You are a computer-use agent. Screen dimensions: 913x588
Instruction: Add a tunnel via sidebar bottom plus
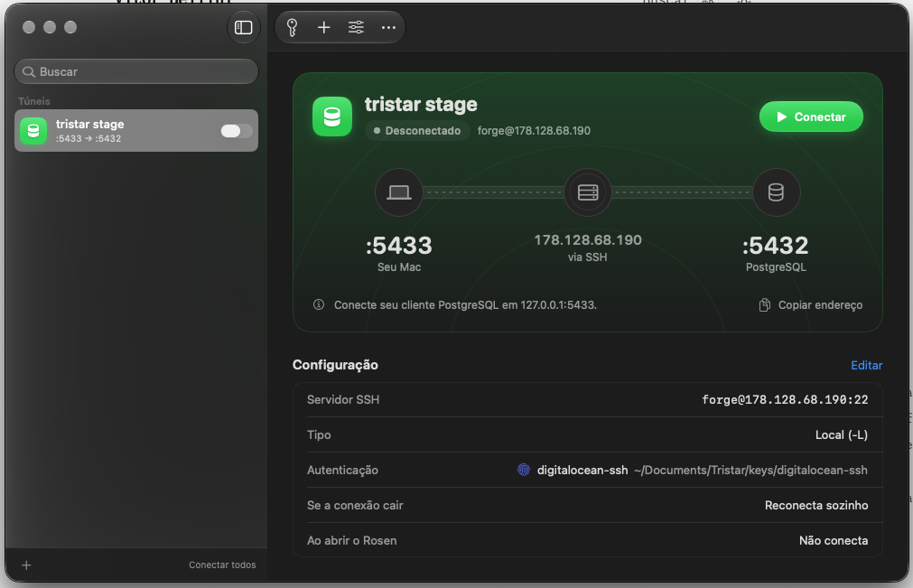click(26, 565)
